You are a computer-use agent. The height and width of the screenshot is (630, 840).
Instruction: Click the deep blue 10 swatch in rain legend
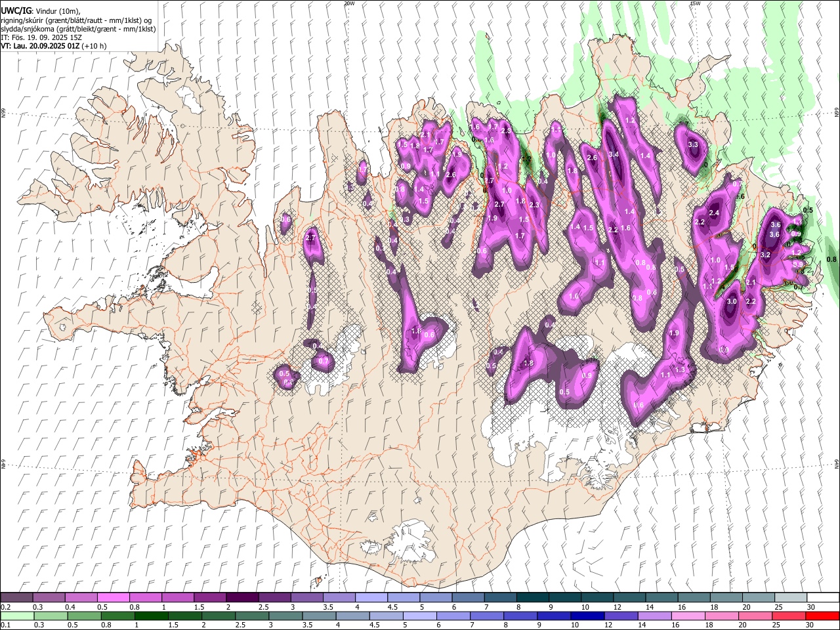587,616
